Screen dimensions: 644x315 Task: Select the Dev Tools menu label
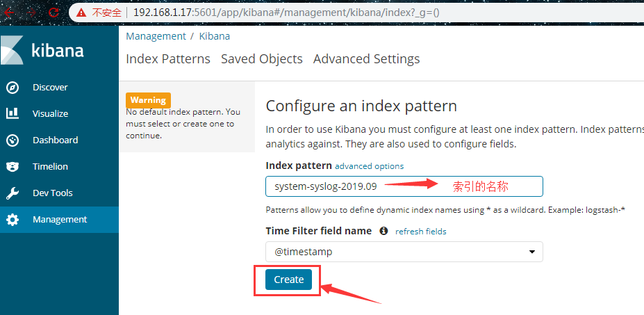click(53, 193)
